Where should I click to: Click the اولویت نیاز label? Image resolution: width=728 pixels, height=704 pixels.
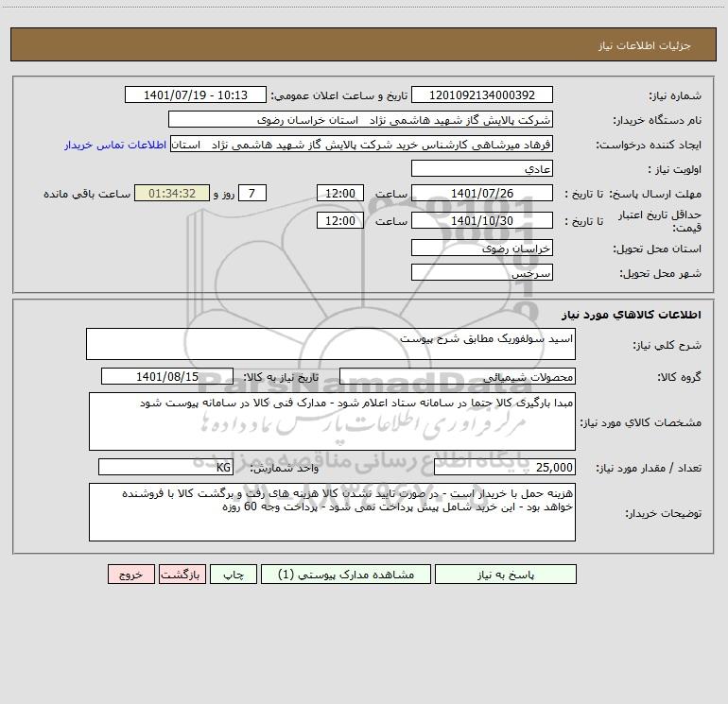[x=675, y=169]
